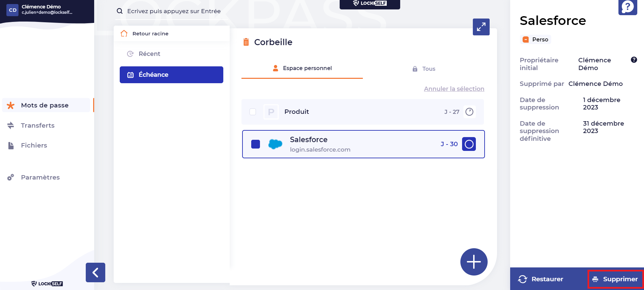Image resolution: width=644 pixels, height=290 pixels.
Task: Click the Salesforce cloud logo
Action: tap(275, 144)
